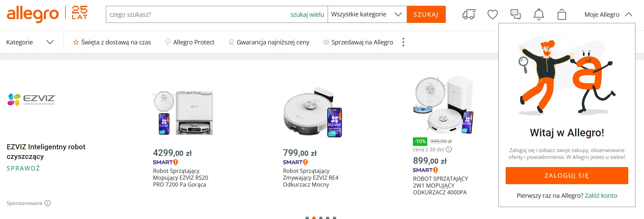Open the messages chat icon
The height and width of the screenshot is (219, 644).
pyautogui.click(x=515, y=14)
